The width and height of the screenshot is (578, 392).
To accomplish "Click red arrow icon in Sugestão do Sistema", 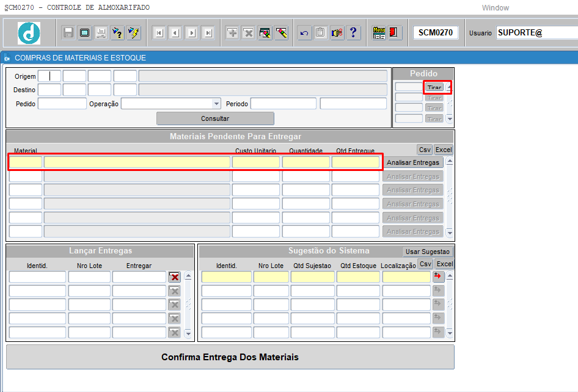I will click(x=438, y=277).
